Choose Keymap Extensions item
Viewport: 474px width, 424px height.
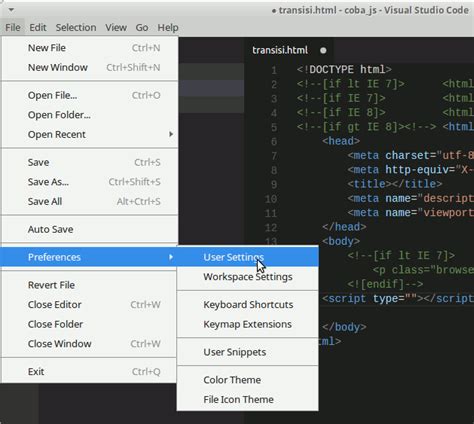pos(248,324)
